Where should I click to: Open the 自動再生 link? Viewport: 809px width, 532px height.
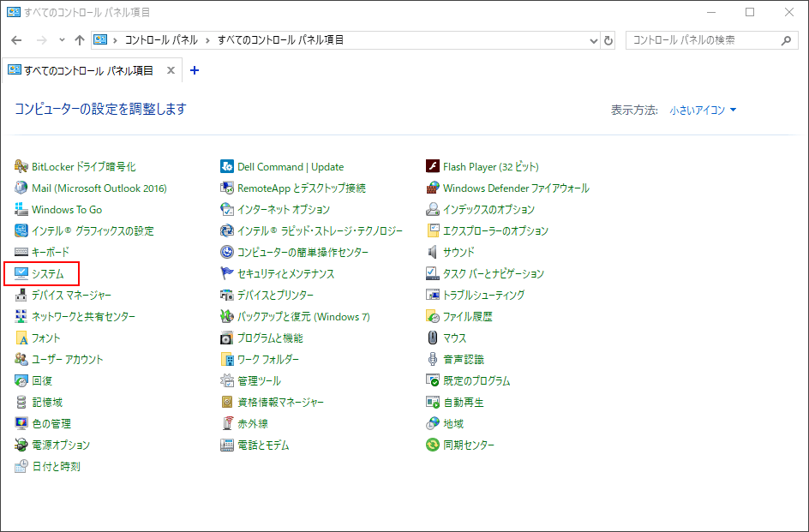(x=464, y=402)
